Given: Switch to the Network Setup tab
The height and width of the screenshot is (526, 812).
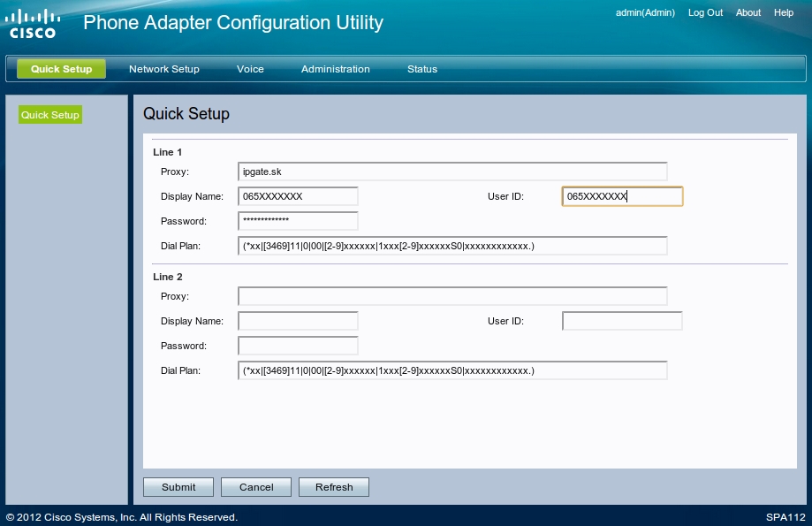Looking at the screenshot, I should (164, 69).
